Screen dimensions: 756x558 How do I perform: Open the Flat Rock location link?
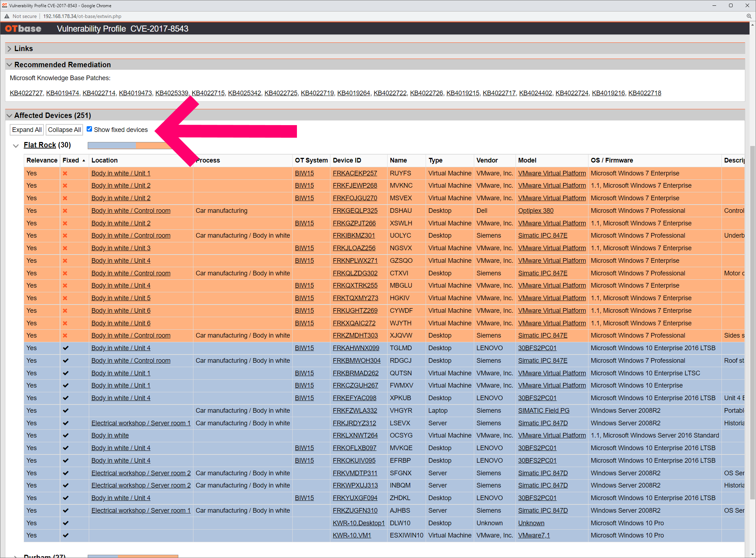40,145
